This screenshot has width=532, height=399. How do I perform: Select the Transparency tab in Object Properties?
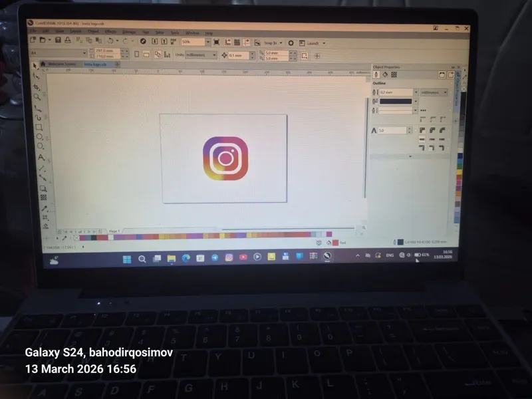[394, 74]
